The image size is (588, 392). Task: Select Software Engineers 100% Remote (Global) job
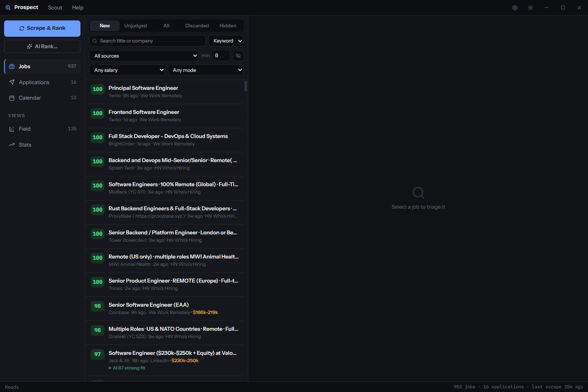click(x=164, y=188)
